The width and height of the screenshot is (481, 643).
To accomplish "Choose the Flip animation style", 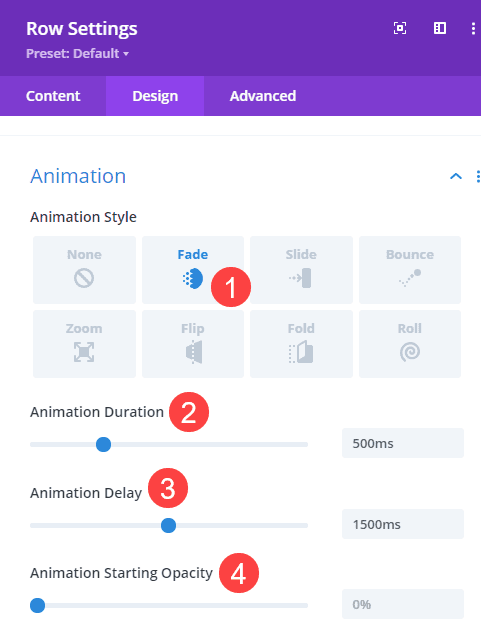I will 193,344.
